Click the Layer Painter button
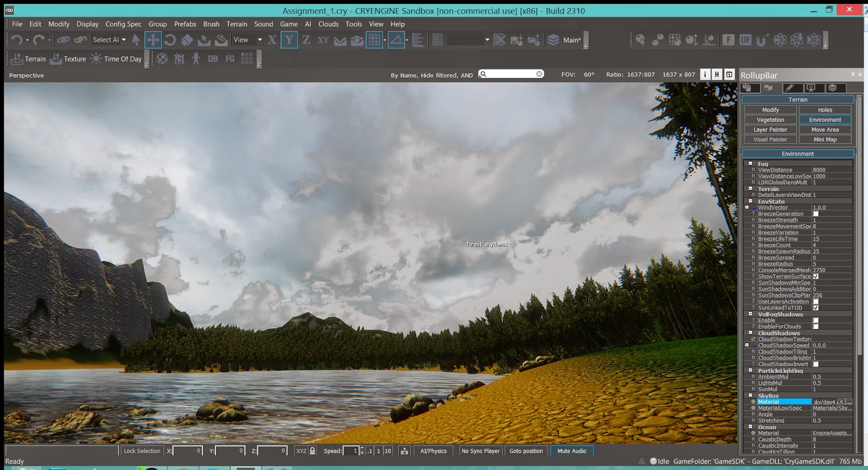868x470 pixels. 770,130
